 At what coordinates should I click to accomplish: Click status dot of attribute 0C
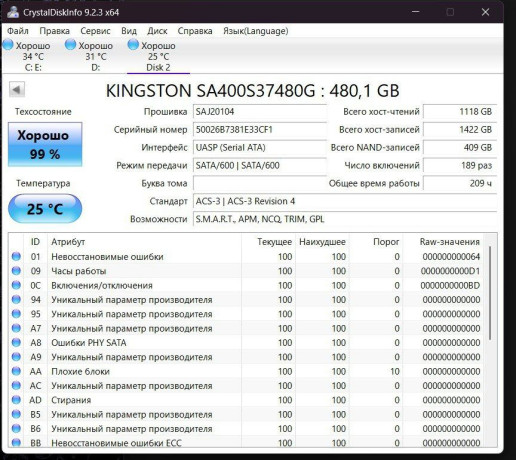[16, 285]
